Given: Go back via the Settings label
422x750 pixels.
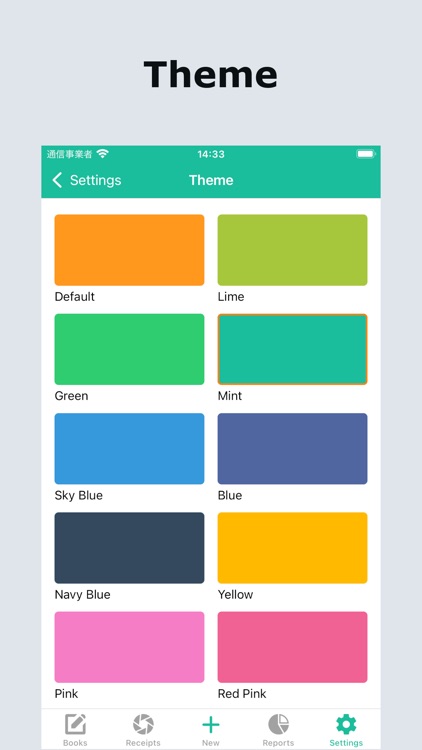Looking at the screenshot, I should 95,180.
